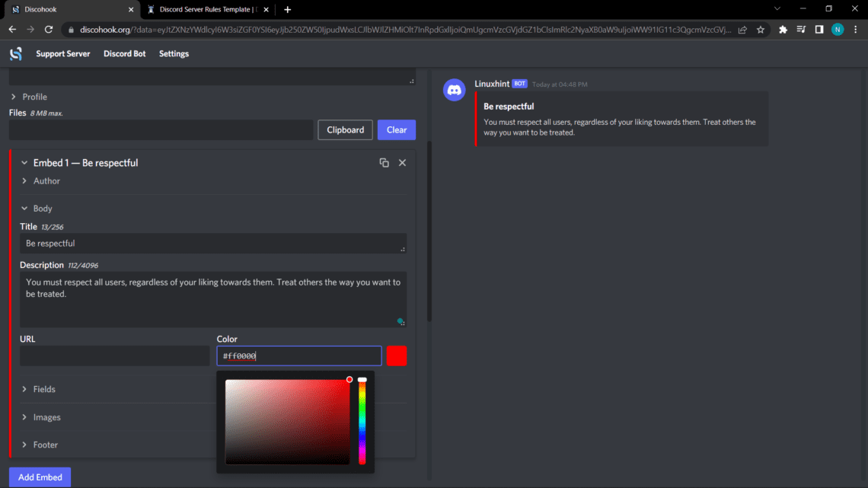The height and width of the screenshot is (488, 868).
Task: Click the Title field containing Be respectful
Action: coord(213,244)
